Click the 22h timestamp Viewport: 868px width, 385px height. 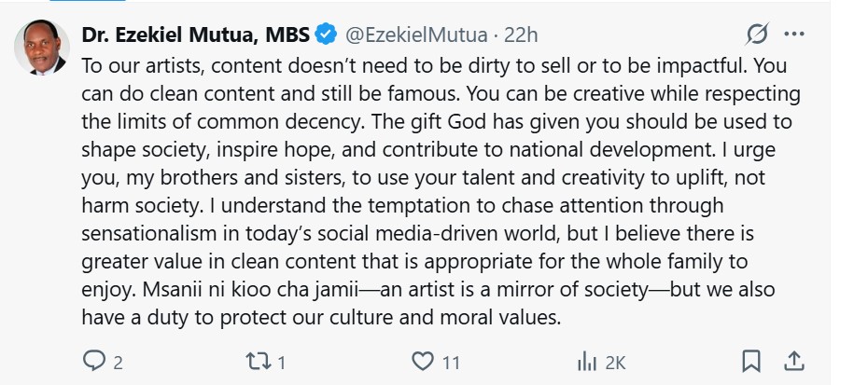pos(521,35)
